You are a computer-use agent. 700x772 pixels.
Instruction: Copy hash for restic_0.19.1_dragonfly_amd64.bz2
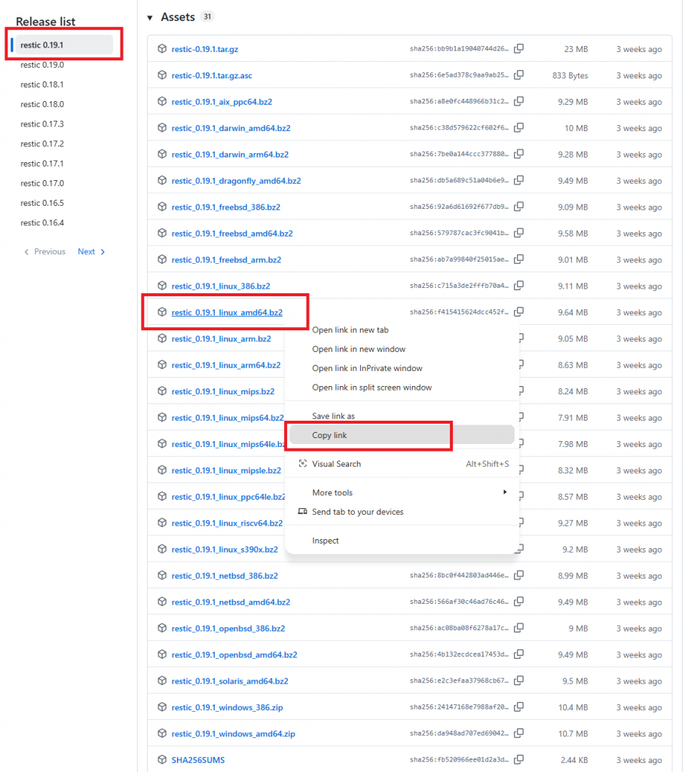click(x=518, y=180)
